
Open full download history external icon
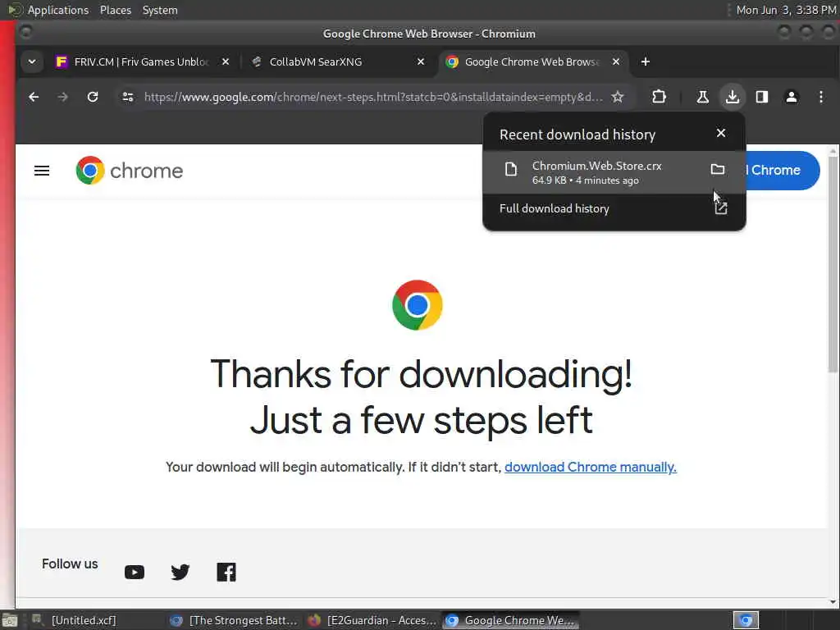click(x=721, y=208)
